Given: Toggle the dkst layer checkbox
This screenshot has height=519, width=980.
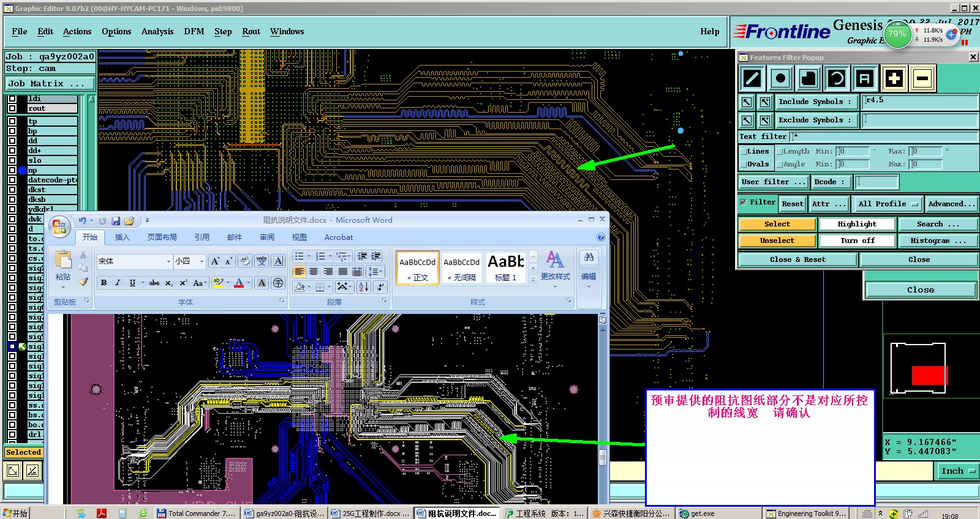Looking at the screenshot, I should 12,190.
